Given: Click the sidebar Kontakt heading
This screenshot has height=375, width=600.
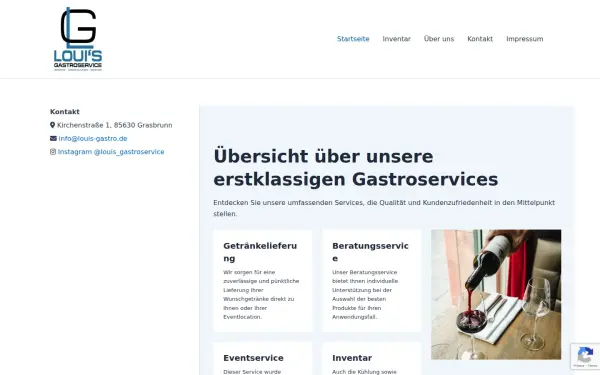Looking at the screenshot, I should point(65,112).
